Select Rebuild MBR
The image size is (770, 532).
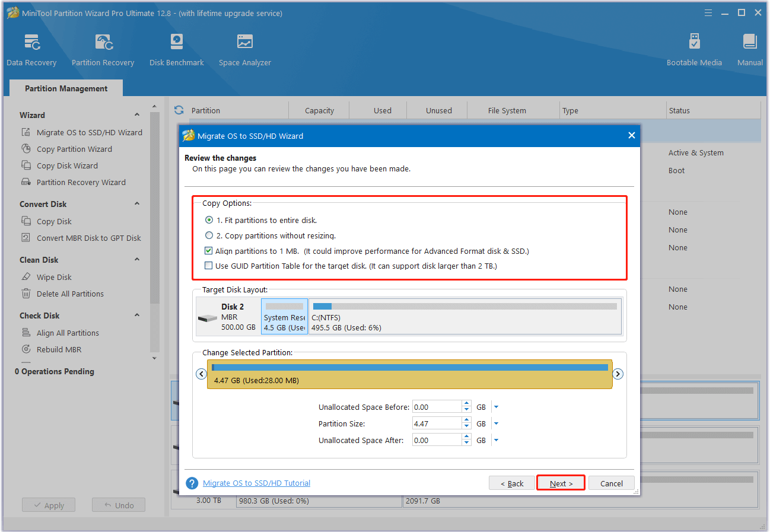point(51,349)
